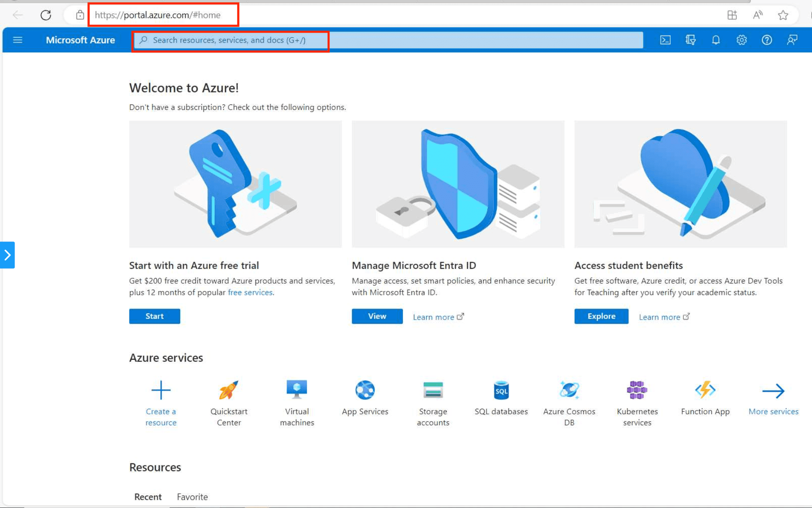
Task: Click Explore for student benefits
Action: click(601, 316)
